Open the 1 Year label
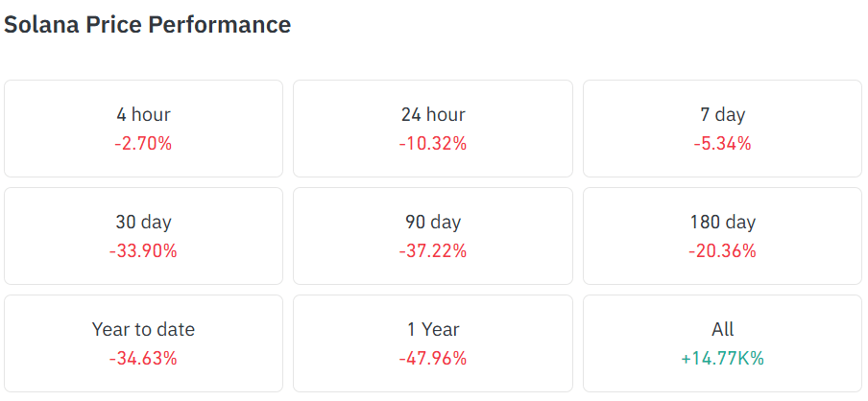The height and width of the screenshot is (401, 868). coord(433,329)
